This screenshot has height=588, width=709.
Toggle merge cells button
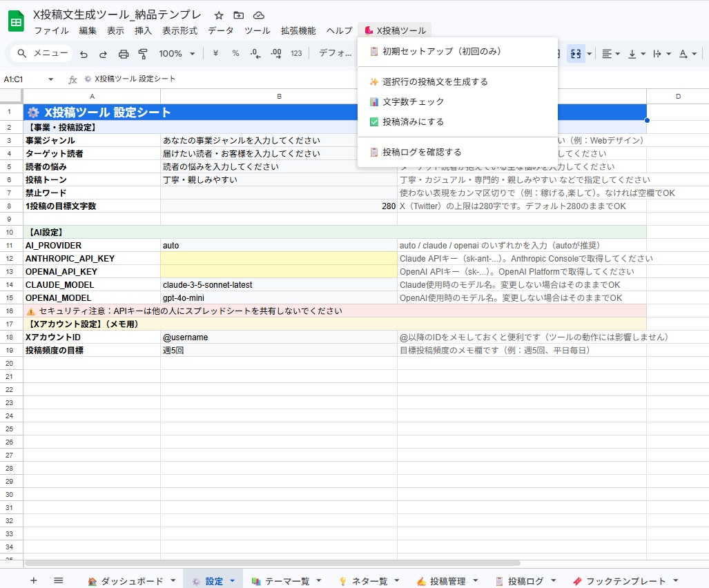[x=576, y=54]
